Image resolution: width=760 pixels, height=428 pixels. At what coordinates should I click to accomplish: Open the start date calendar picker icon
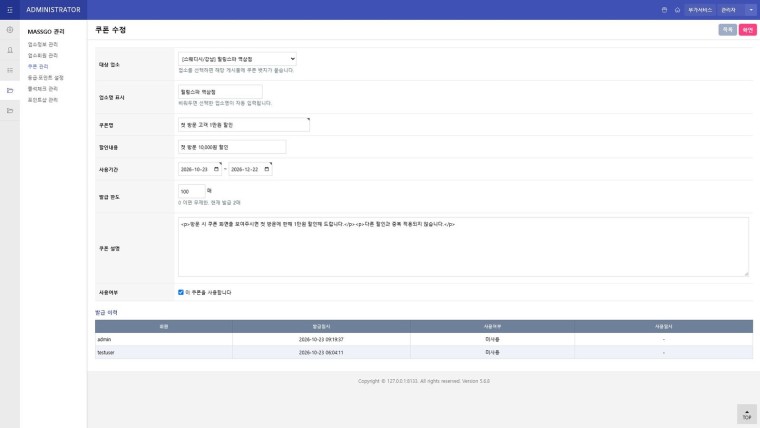(216, 169)
